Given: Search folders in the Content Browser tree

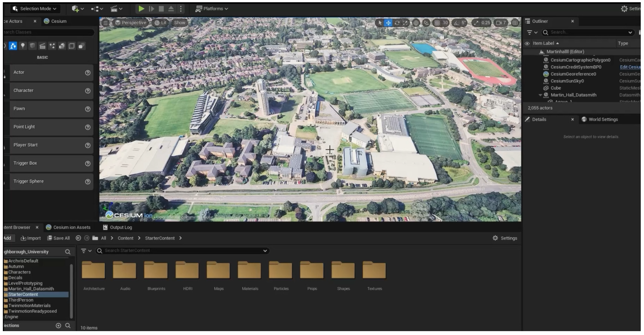Looking at the screenshot, I should pos(68,252).
